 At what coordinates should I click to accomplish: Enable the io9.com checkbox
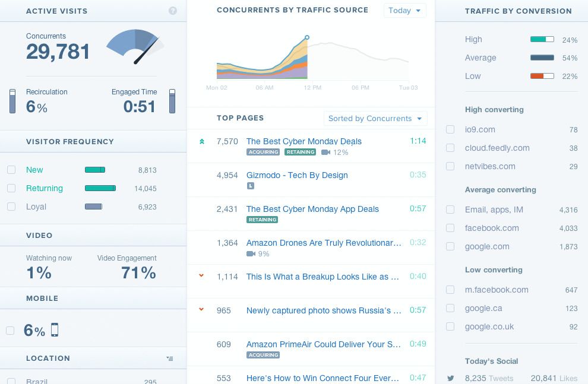coord(450,129)
